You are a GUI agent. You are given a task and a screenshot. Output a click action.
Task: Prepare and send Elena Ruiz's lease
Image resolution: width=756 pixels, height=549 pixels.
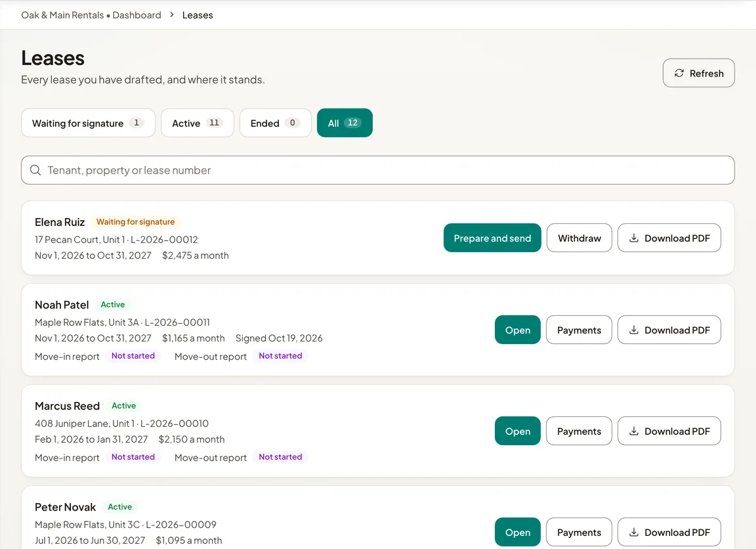click(x=492, y=238)
